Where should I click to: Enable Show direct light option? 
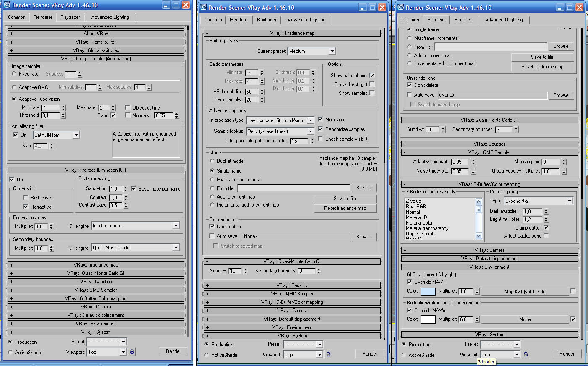pos(372,84)
